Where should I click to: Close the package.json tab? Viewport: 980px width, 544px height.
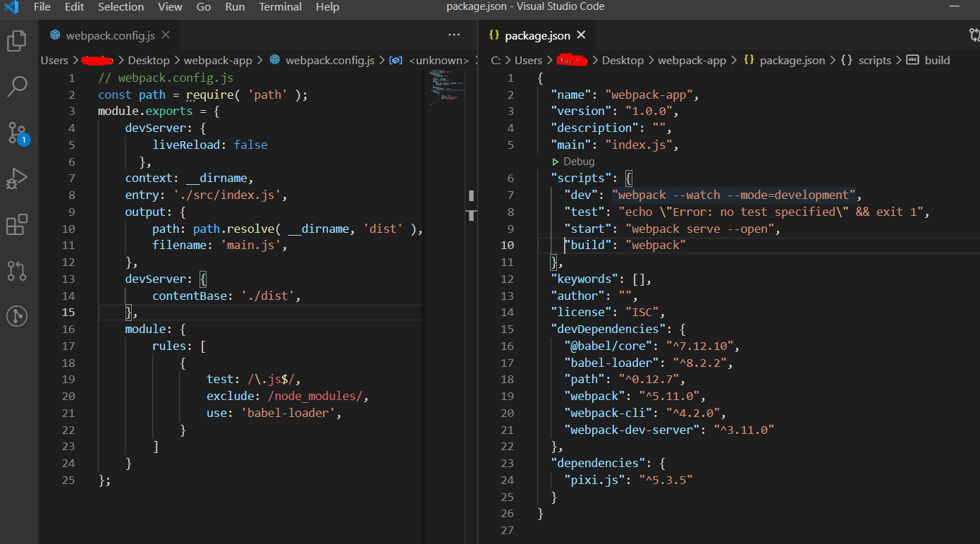pyautogui.click(x=582, y=35)
